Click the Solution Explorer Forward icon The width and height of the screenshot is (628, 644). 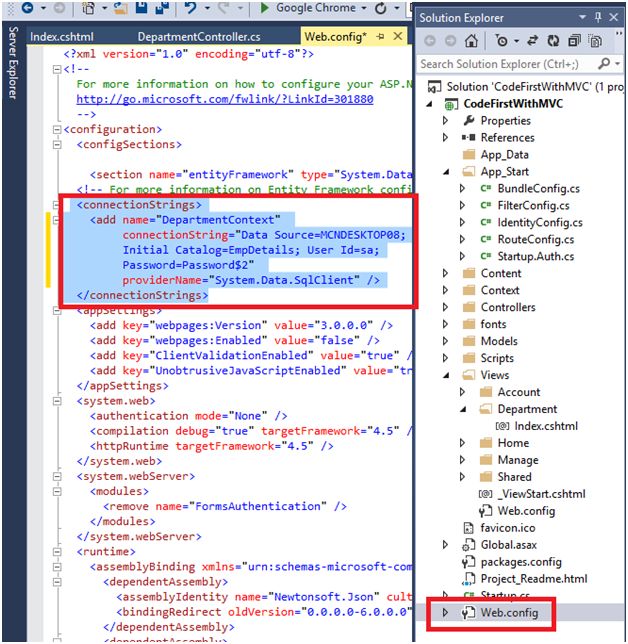coord(451,41)
